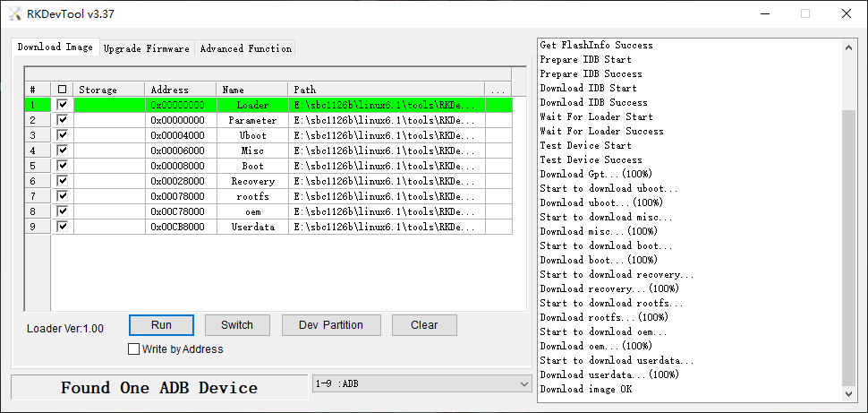Viewport: 868px width, 413px height.
Task: Click the RKDevTool app icon in title bar
Action: [15, 13]
